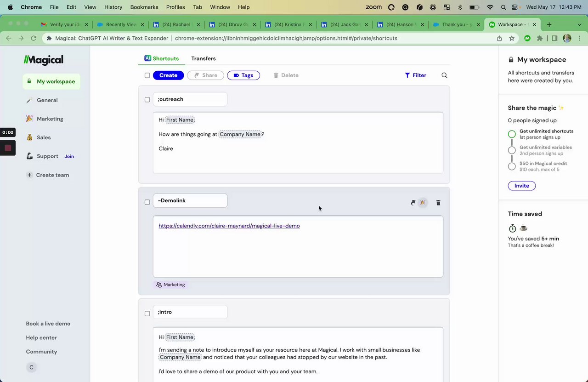Open Spotlight search in menu bar
The height and width of the screenshot is (382, 588).
503,7
